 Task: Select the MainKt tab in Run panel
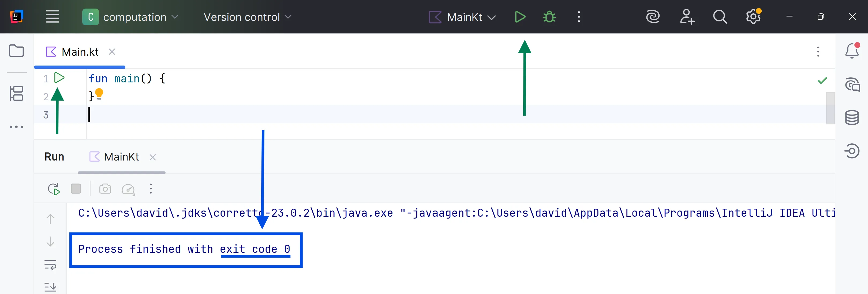(121, 157)
